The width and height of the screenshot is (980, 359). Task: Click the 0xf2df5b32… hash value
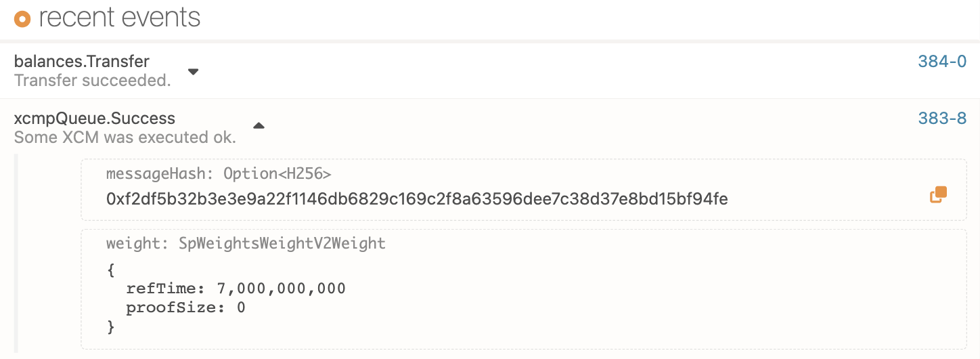[x=417, y=199]
